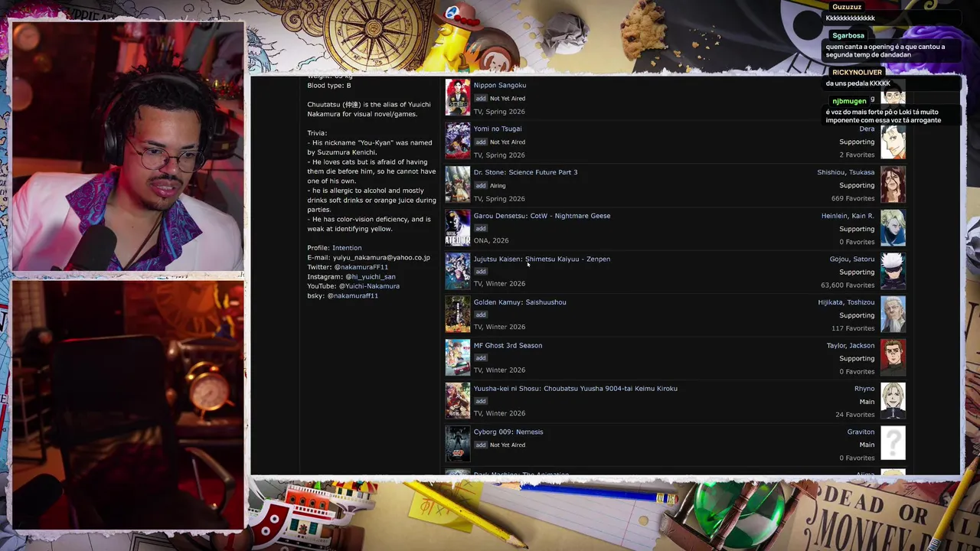
Task: Open the Golden Kamuy: Saishuushou link
Action: point(519,302)
